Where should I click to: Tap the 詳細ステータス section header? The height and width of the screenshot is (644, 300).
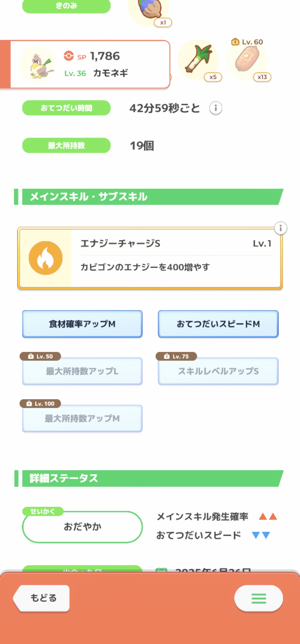pyautogui.click(x=150, y=478)
